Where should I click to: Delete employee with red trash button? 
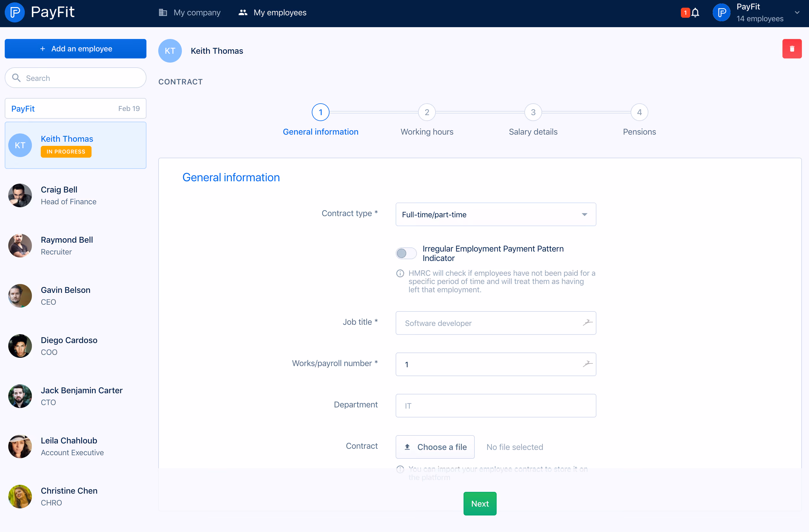coord(792,49)
